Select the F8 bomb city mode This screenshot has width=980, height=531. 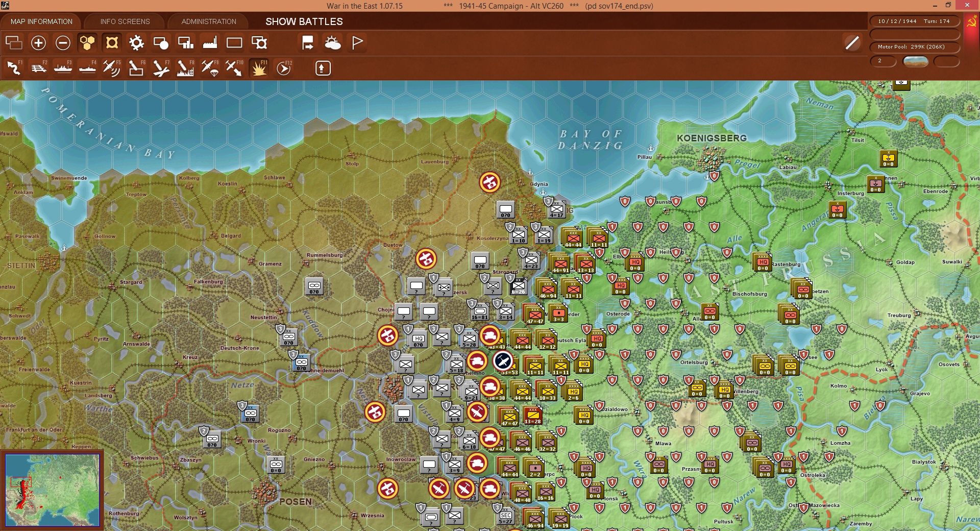click(x=185, y=68)
